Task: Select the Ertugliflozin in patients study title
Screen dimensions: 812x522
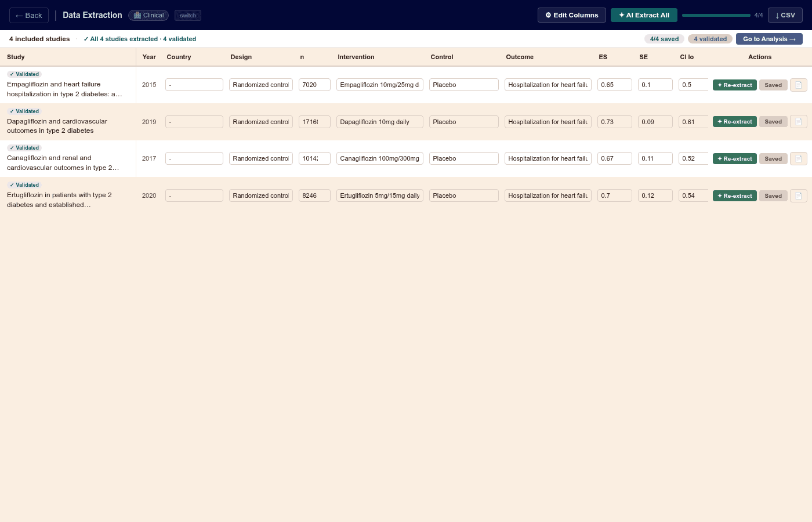Action: pyautogui.click(x=59, y=200)
